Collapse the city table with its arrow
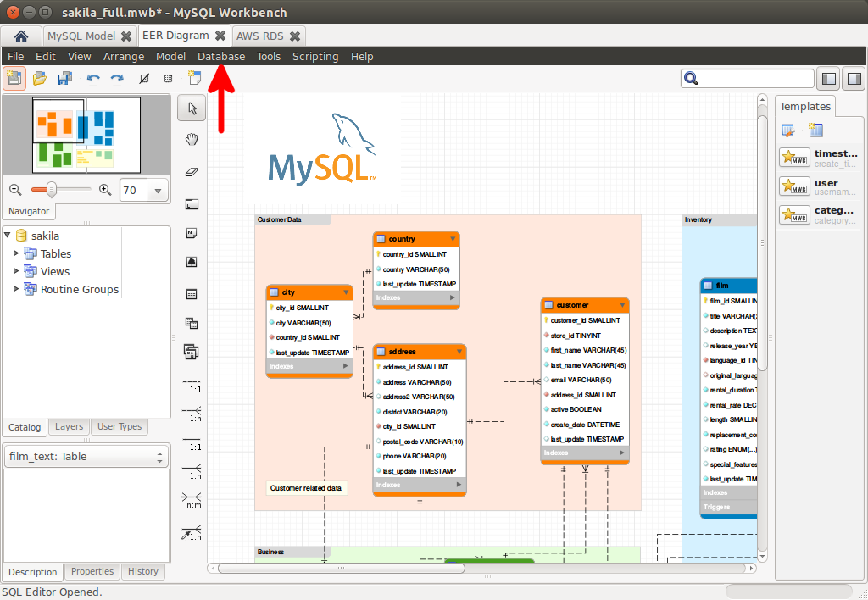The width and height of the screenshot is (868, 600). [346, 292]
